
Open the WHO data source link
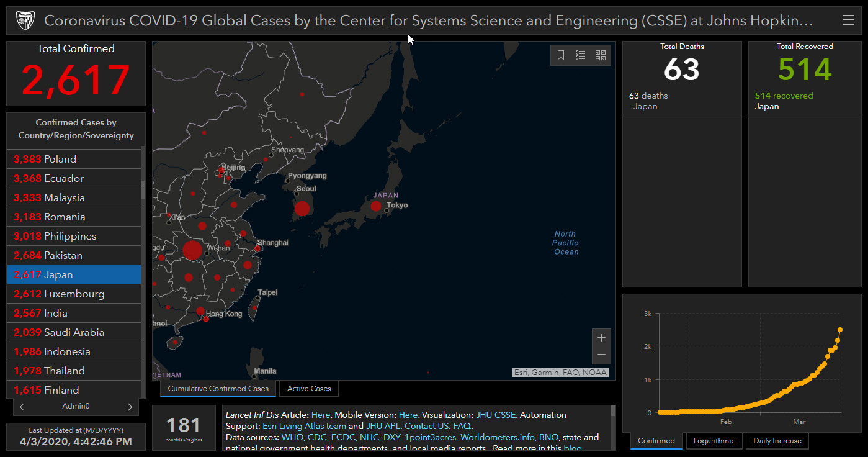pos(292,437)
